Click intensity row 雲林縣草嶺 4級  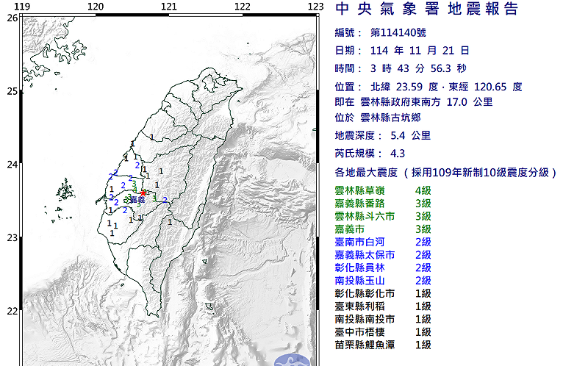(383, 190)
